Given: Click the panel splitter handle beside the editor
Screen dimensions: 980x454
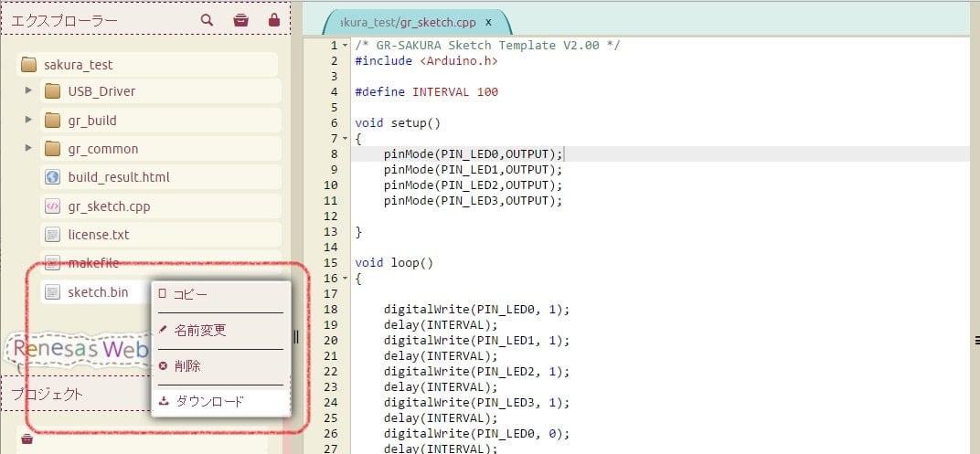Looking at the screenshot, I should tap(296, 337).
